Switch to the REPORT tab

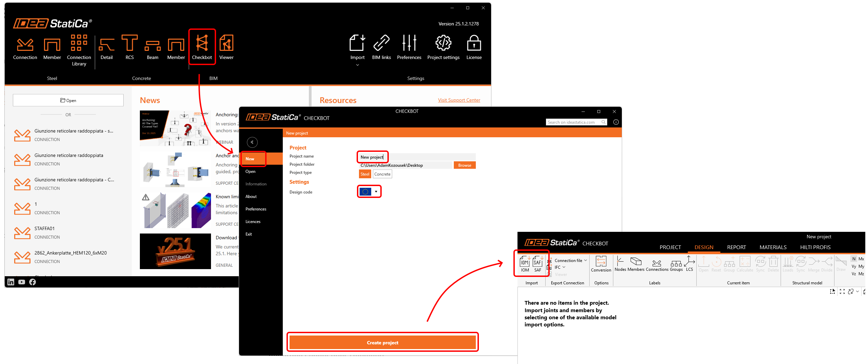pos(737,247)
